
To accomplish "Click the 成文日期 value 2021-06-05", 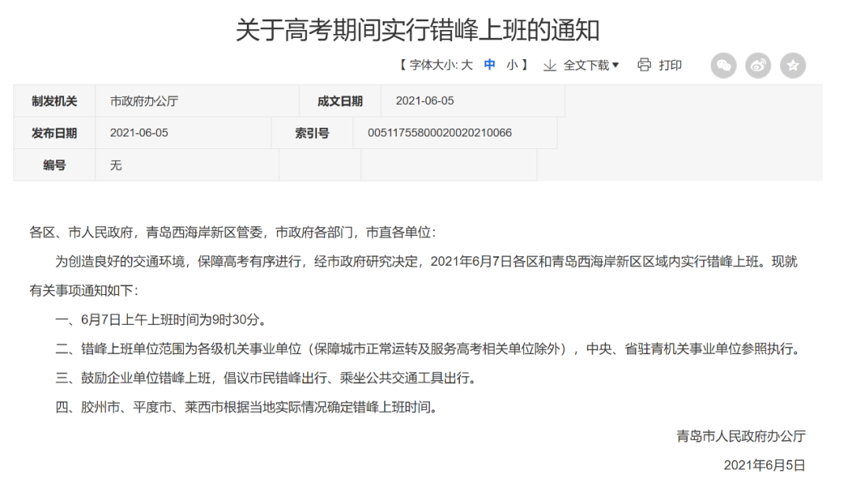I will coord(424,101).
